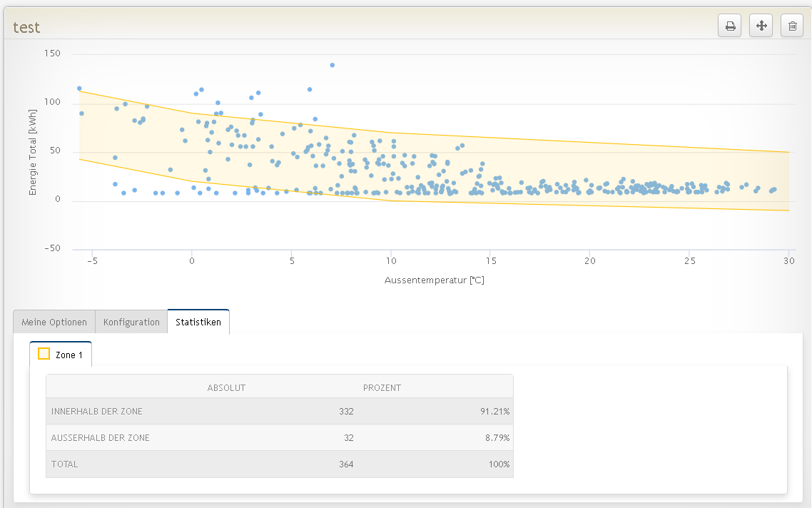Select the Statistiken tab

[x=198, y=322]
